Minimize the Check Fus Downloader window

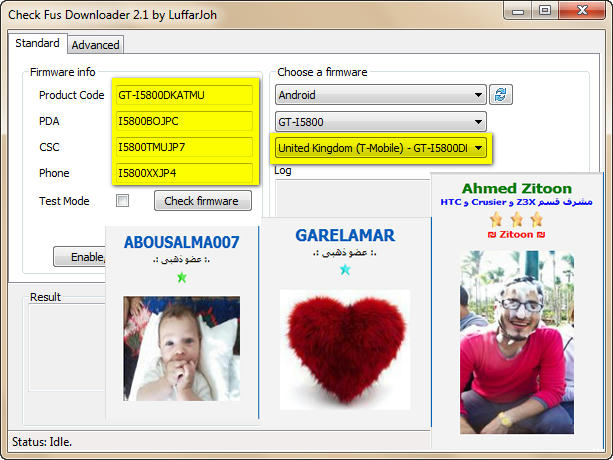pos(518,11)
